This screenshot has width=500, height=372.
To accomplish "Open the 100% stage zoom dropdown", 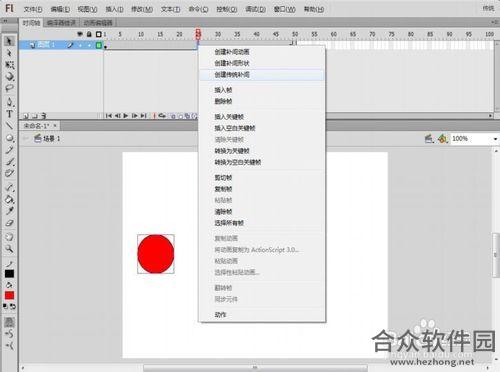I will 495,139.
